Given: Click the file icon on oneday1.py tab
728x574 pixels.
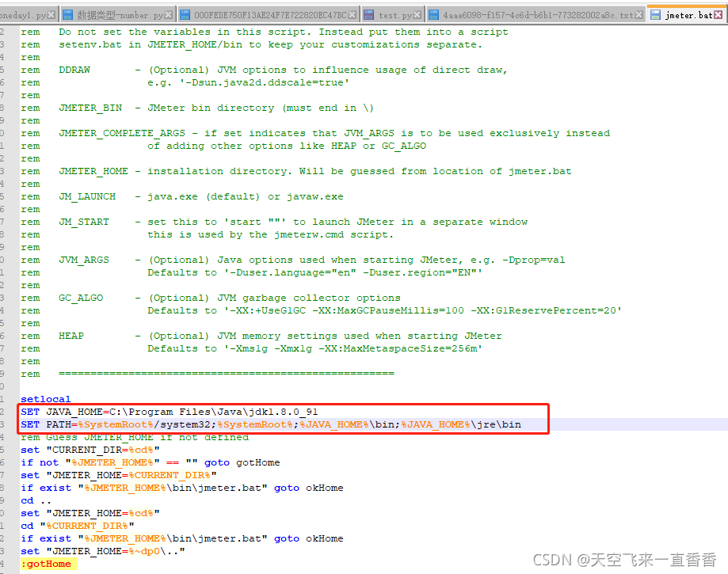Looking at the screenshot, I should tap(3, 13).
